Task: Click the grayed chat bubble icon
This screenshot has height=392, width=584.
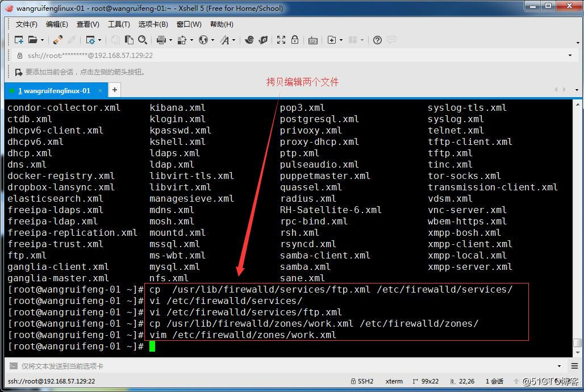Action: point(391,40)
